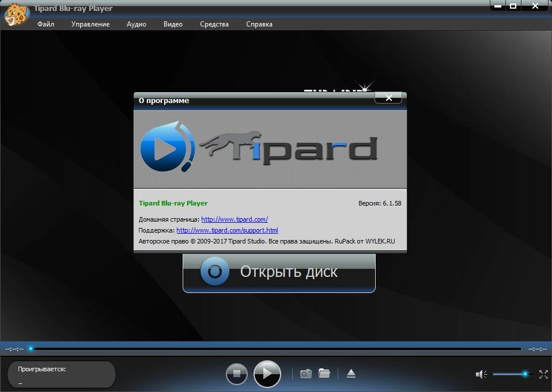Open the Управление menu

(90, 24)
